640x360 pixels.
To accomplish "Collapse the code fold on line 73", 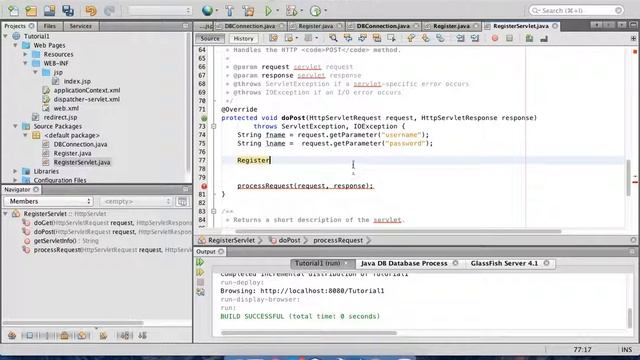I will 213,127.
